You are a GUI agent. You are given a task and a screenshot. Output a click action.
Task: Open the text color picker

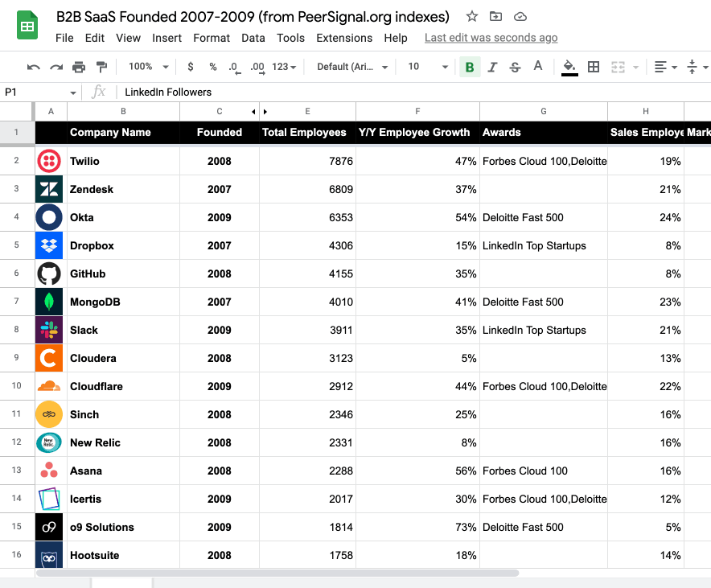tap(538, 67)
